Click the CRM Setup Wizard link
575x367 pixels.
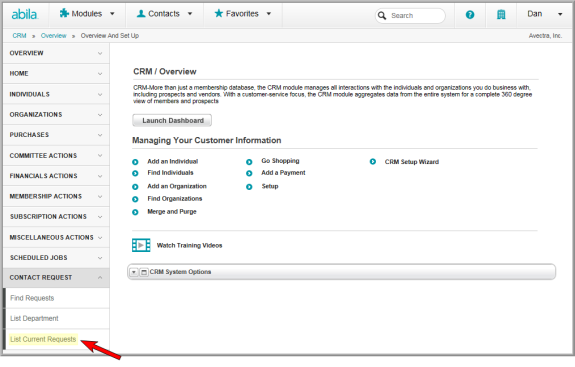(412, 162)
